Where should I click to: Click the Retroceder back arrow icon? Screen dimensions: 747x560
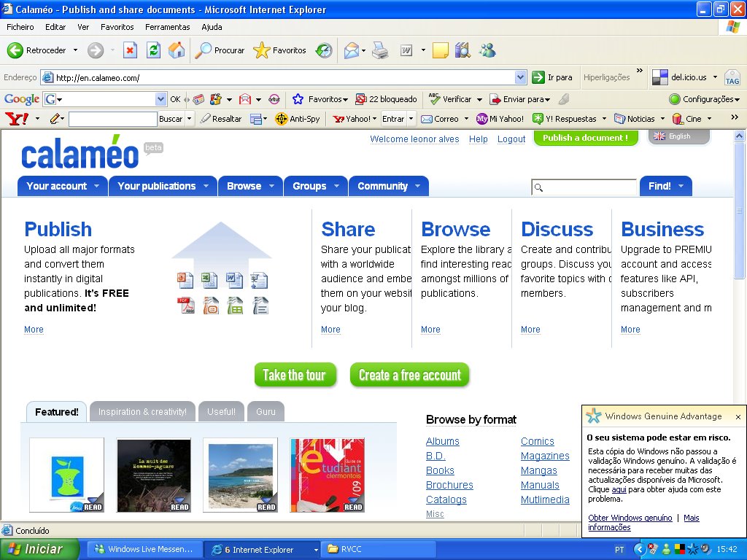coord(15,50)
